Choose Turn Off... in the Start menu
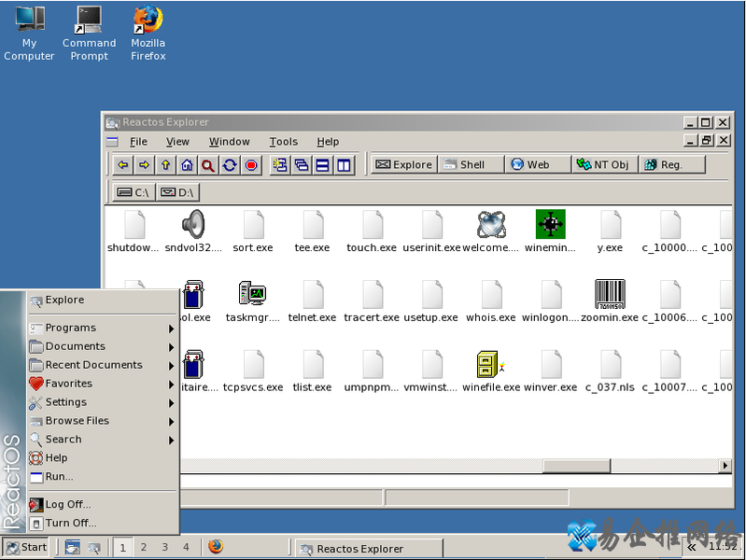 (x=103, y=523)
